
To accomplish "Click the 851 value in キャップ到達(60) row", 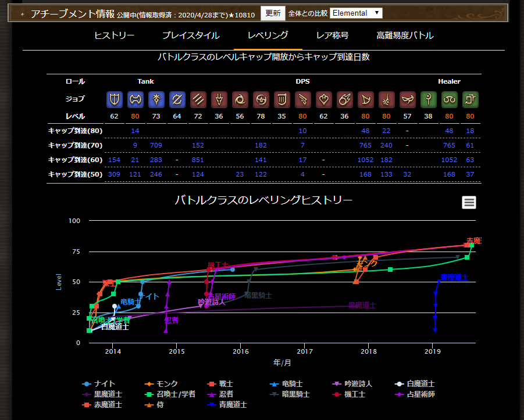I will [198, 160].
